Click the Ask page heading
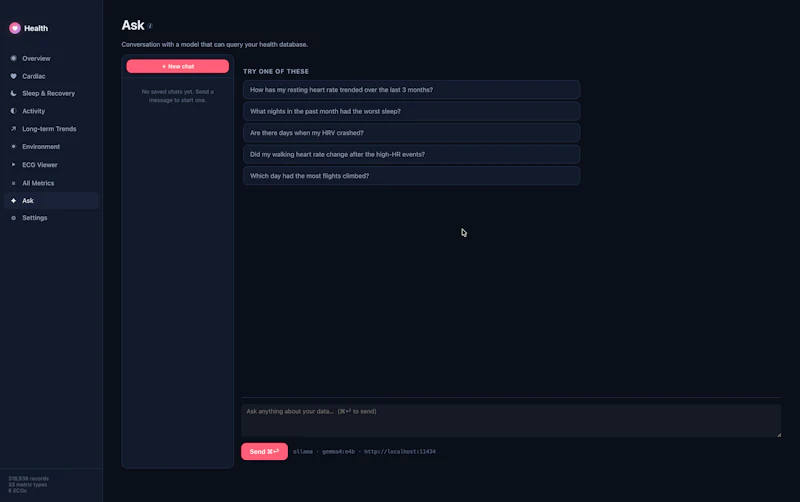 [133, 26]
